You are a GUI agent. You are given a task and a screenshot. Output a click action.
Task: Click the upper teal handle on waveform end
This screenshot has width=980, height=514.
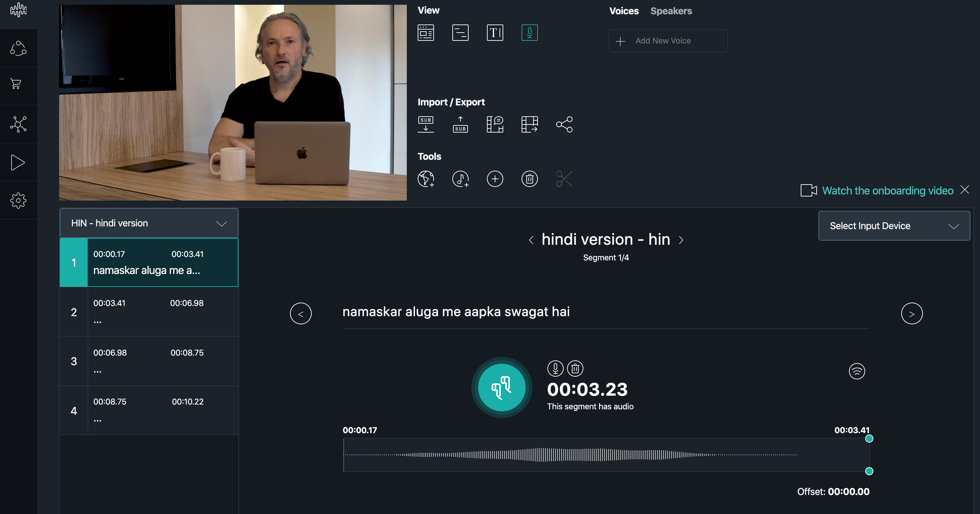click(869, 439)
